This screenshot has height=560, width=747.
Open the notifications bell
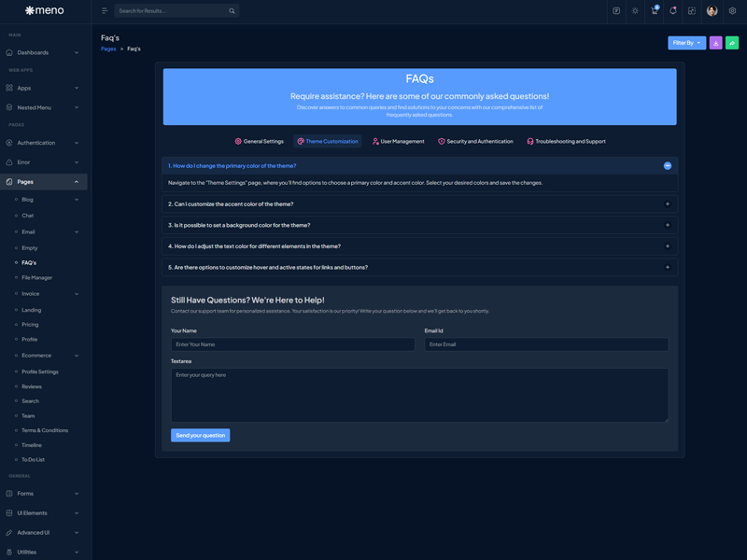tap(673, 11)
